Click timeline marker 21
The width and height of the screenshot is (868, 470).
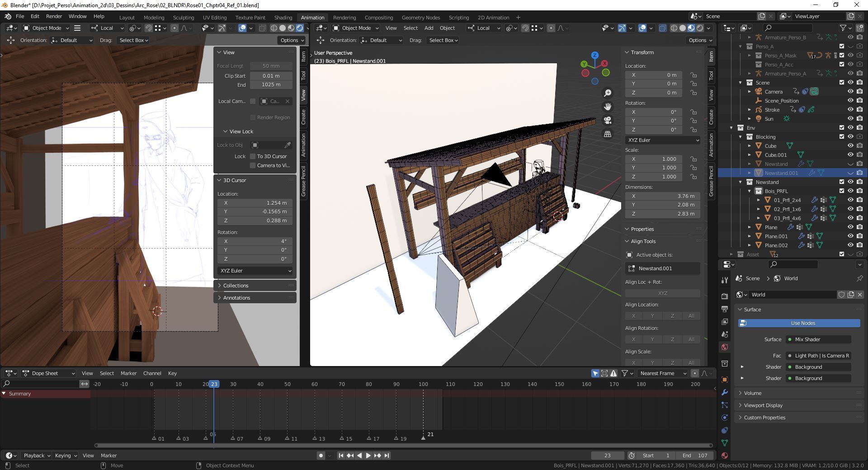424,437
